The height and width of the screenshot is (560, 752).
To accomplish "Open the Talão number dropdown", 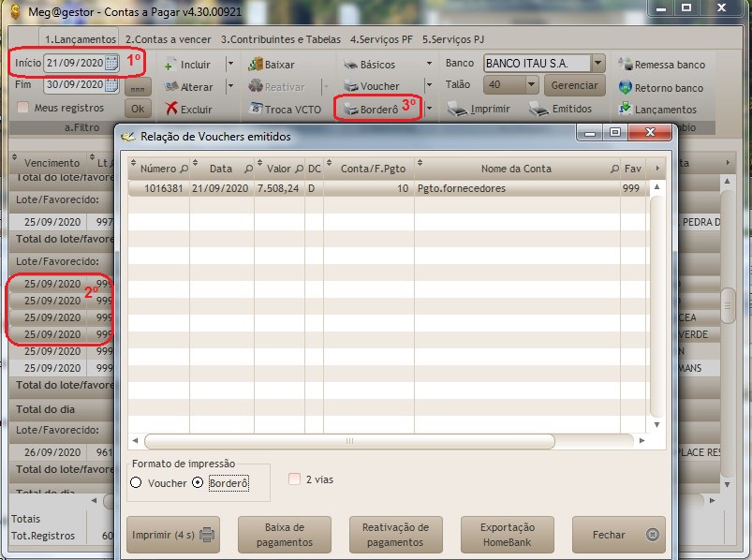I will click(x=531, y=85).
